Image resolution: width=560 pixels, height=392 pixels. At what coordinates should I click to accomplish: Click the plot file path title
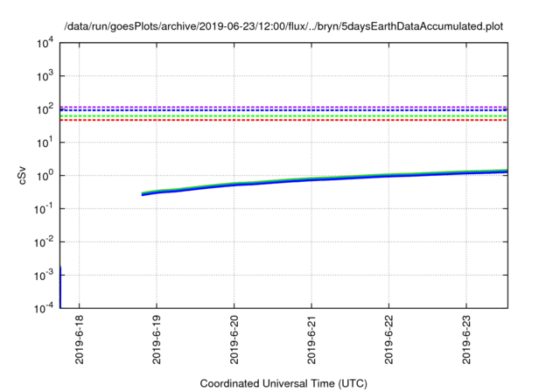(x=283, y=26)
